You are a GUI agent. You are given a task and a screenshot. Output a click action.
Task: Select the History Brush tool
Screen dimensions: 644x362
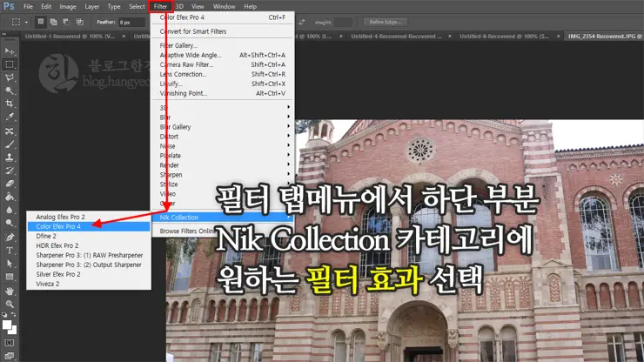9,171
